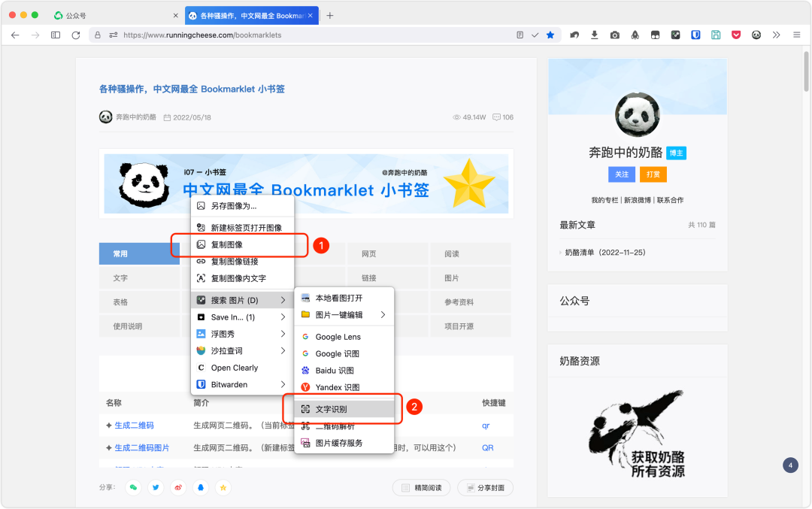The height and width of the screenshot is (509, 812).
Task: Click the blue bookmark star icon
Action: [x=550, y=35]
